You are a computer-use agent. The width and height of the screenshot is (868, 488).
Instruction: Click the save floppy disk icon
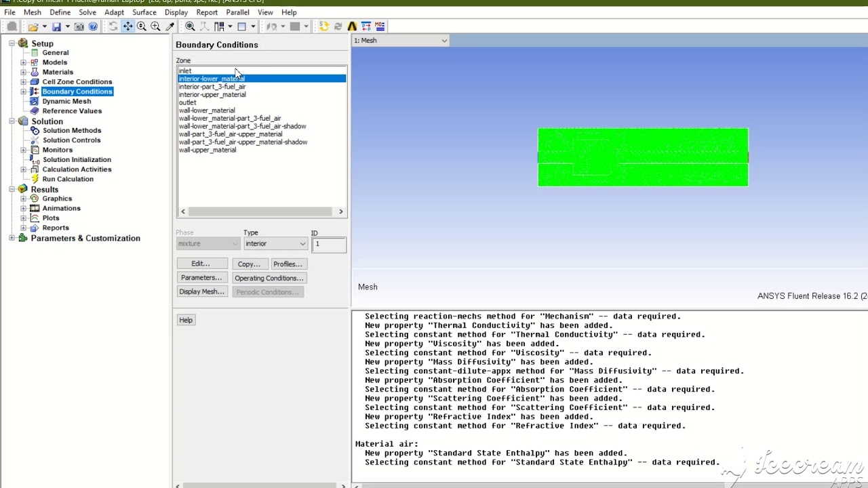point(56,26)
